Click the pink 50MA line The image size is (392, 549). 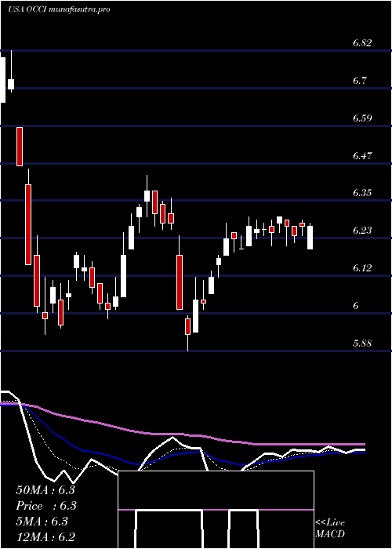click(182, 434)
